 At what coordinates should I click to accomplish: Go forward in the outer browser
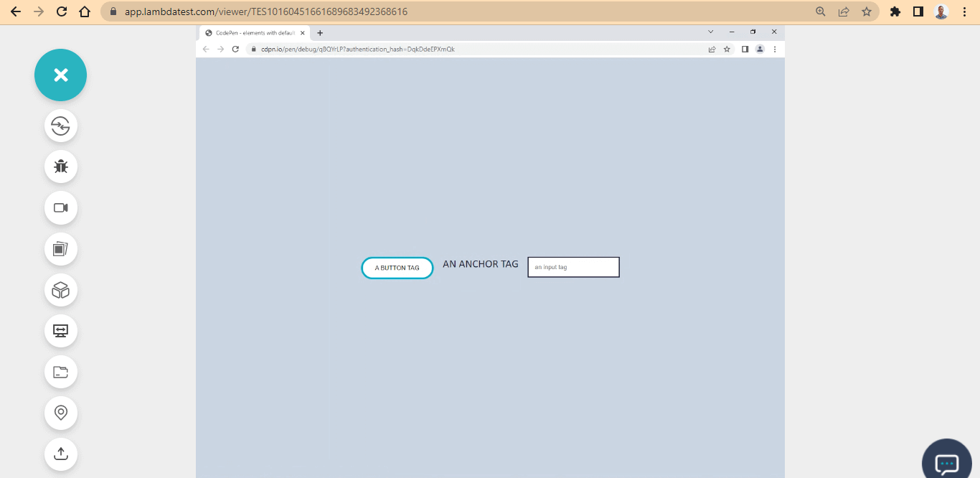[39, 11]
